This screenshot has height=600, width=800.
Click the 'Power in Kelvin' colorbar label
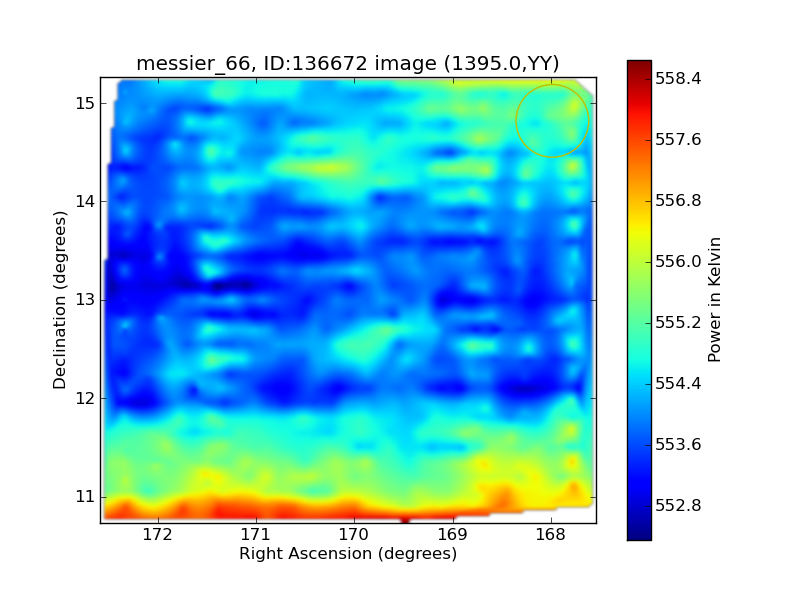coord(714,300)
